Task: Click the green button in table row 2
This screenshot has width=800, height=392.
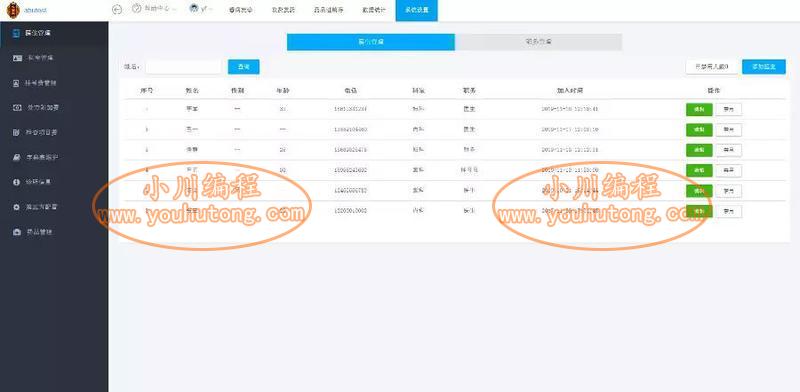Action: (x=699, y=130)
